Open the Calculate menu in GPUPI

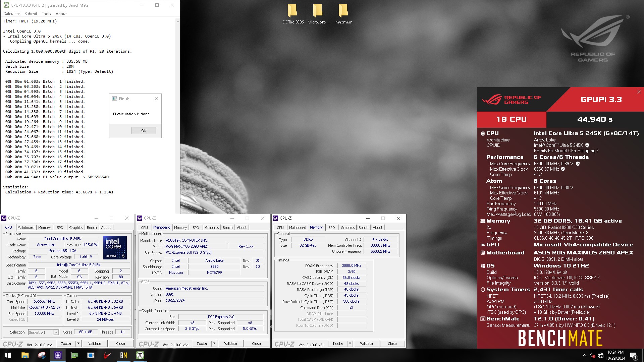(x=11, y=14)
